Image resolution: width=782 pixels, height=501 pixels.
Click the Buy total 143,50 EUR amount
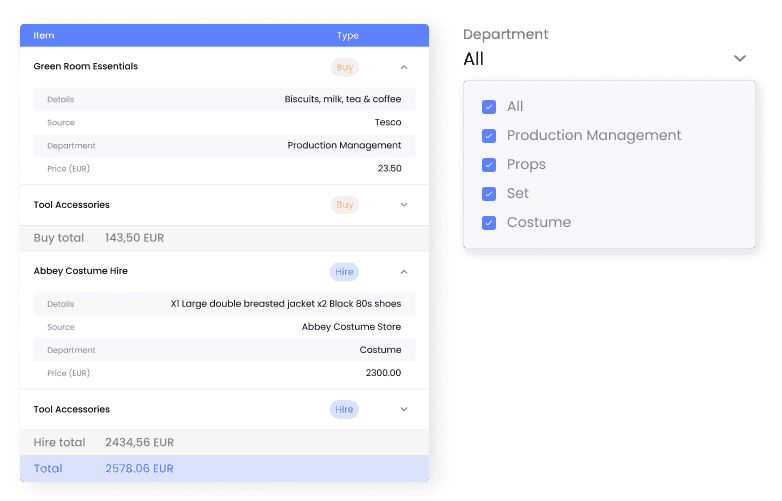click(135, 238)
